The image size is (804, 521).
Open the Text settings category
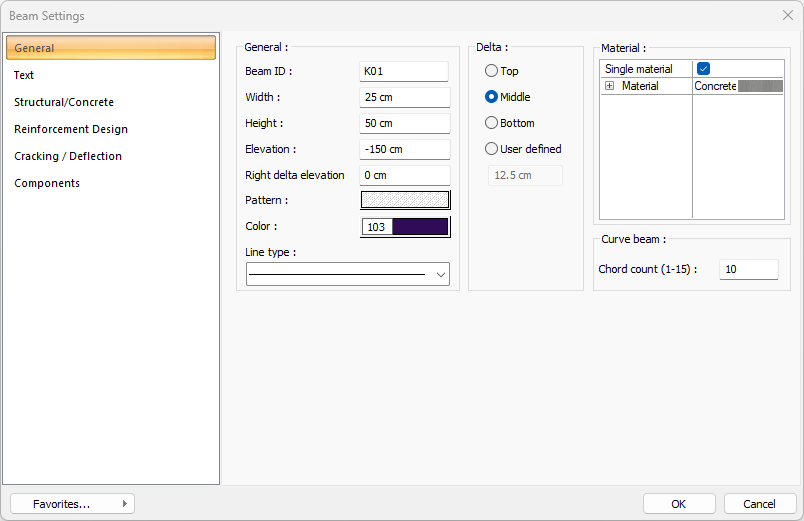click(x=25, y=75)
